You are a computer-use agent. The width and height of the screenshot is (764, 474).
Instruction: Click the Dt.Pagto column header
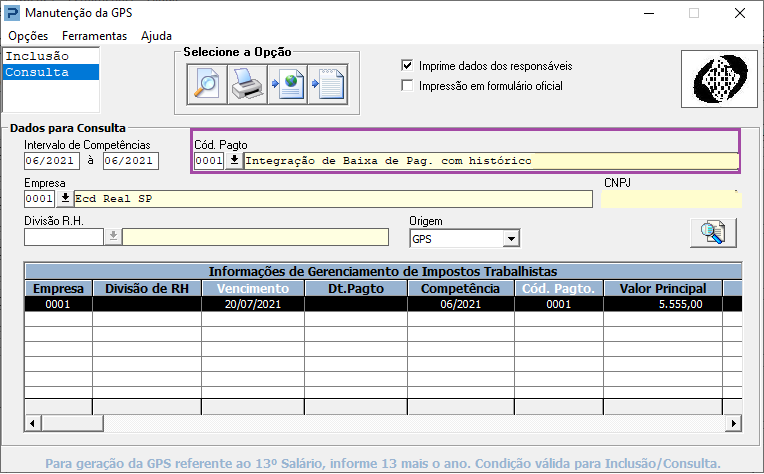356,288
